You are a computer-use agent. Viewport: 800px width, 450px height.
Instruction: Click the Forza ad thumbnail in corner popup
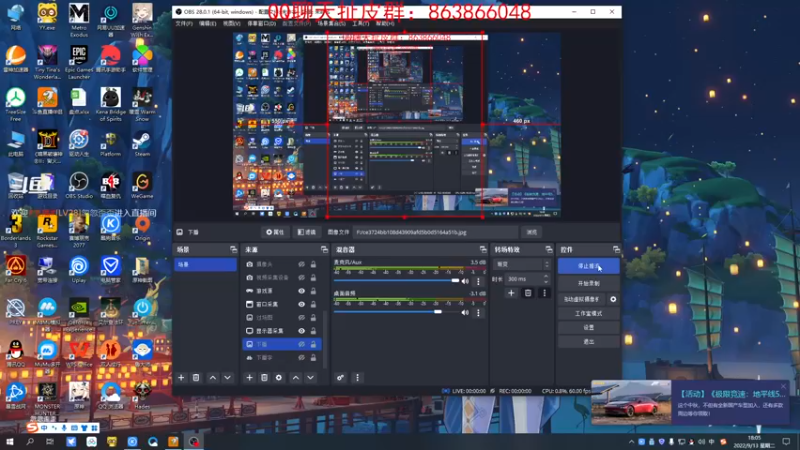pos(631,402)
